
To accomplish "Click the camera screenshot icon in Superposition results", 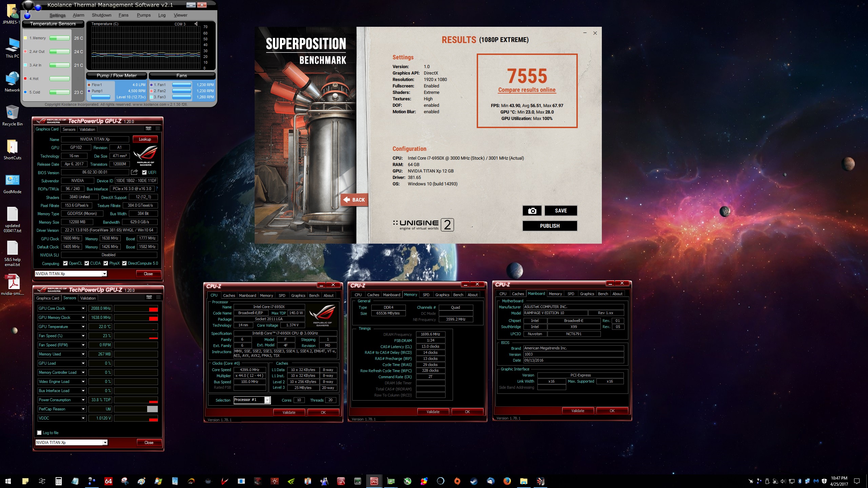I will [x=532, y=210].
